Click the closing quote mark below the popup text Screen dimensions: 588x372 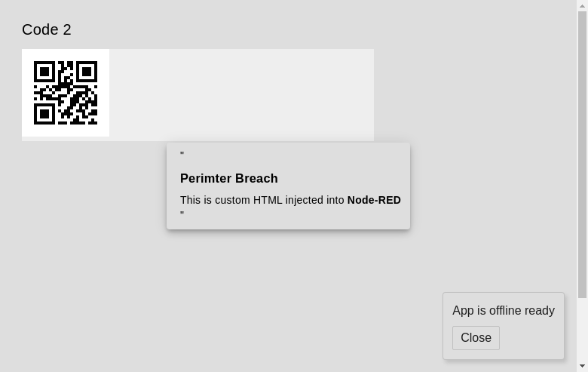click(x=182, y=215)
